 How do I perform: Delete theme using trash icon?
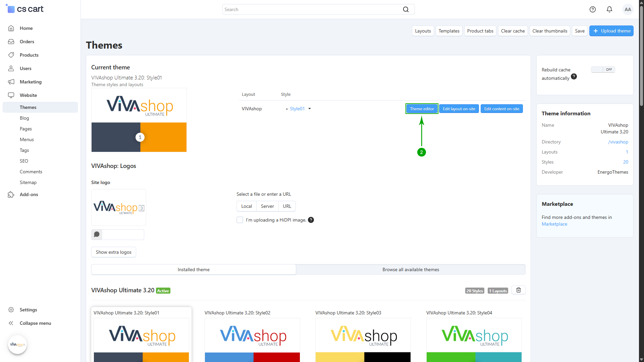(519, 290)
